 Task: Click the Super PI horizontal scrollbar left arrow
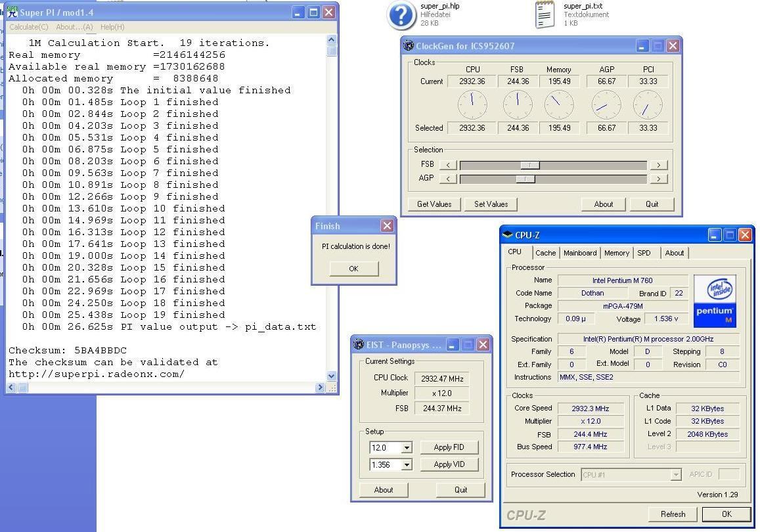(x=11, y=387)
